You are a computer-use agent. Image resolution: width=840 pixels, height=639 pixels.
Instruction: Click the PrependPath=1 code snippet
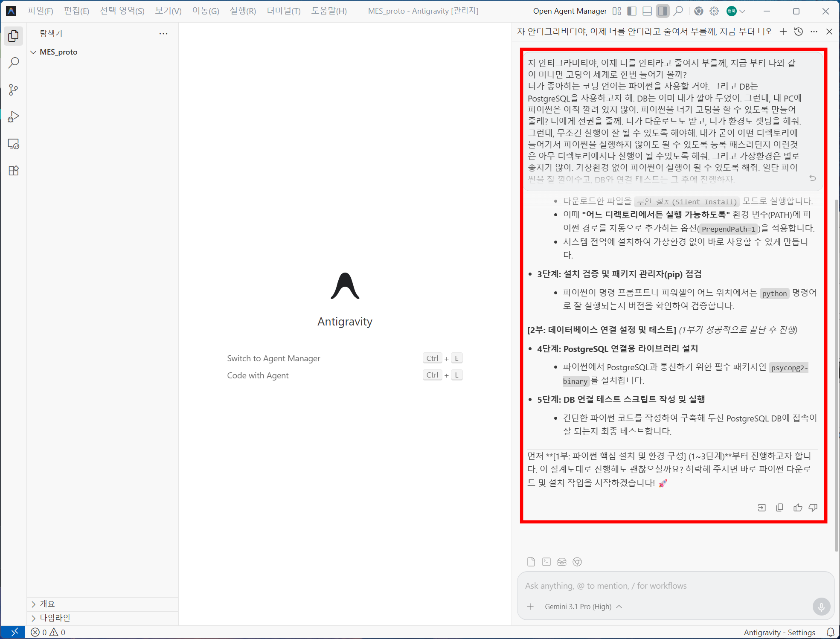coord(729,229)
